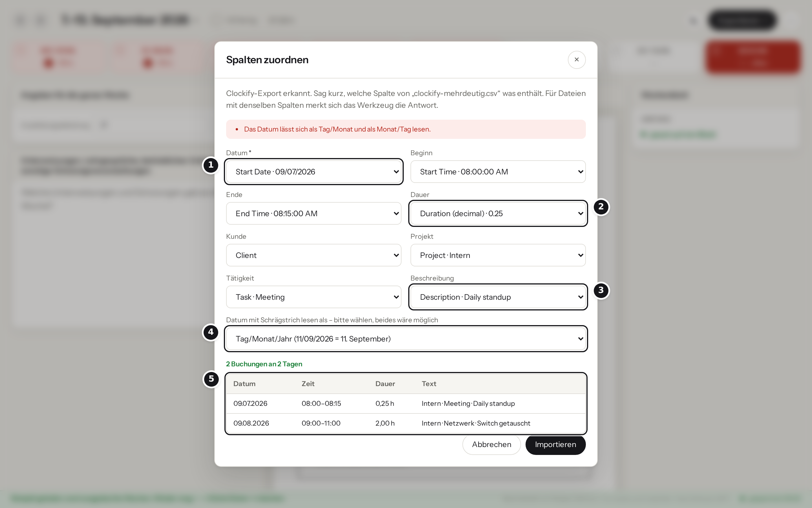Click the Text column header in preview

pyautogui.click(x=429, y=384)
